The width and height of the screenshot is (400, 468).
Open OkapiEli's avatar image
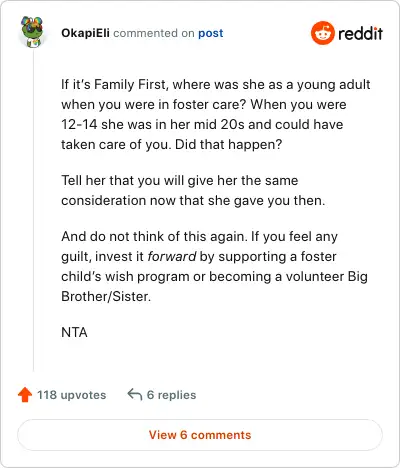(x=32, y=31)
